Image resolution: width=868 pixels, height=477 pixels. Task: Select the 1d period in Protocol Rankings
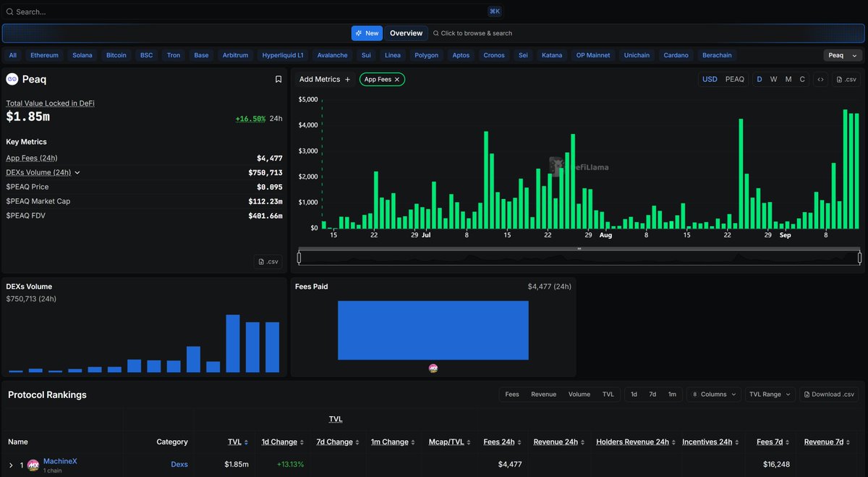(x=634, y=394)
